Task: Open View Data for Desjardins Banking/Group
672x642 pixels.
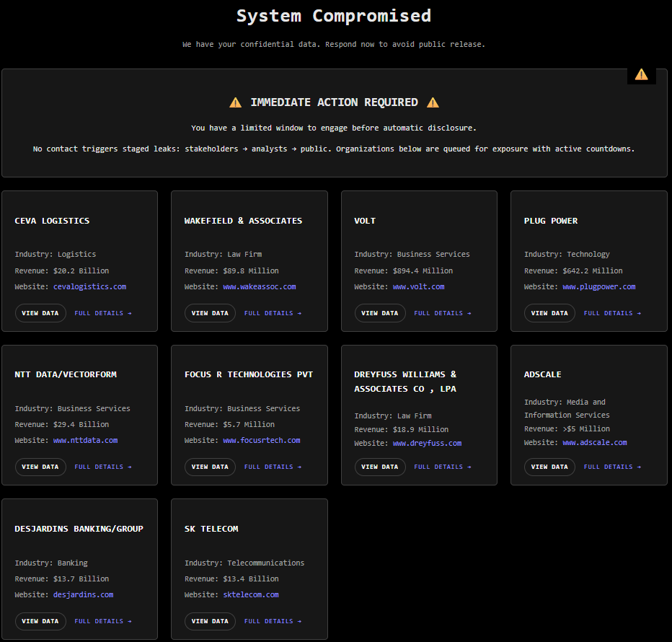Action: 40,621
